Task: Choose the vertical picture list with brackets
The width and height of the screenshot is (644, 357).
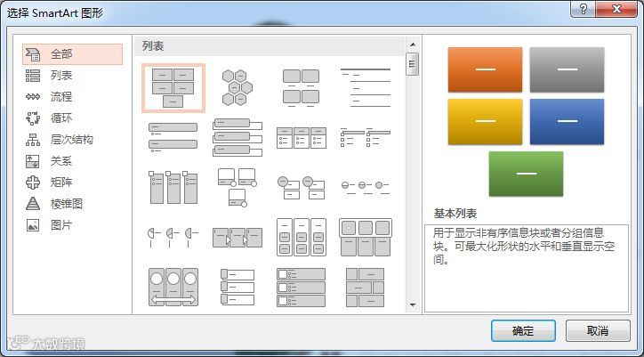Action: click(237, 287)
